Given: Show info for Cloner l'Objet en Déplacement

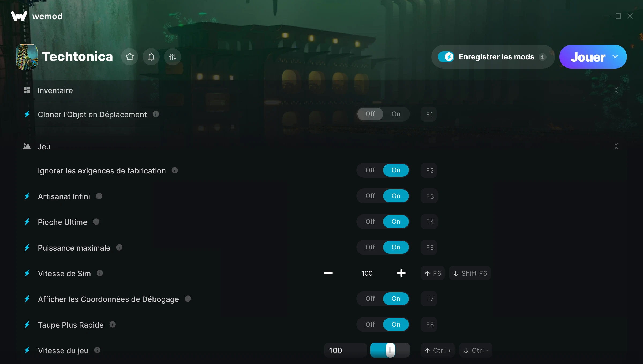Looking at the screenshot, I should (156, 114).
